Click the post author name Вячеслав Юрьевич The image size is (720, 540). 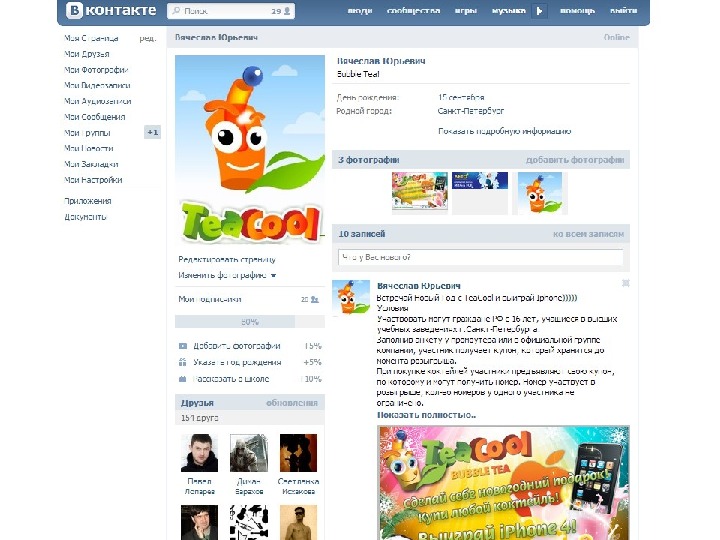point(419,286)
